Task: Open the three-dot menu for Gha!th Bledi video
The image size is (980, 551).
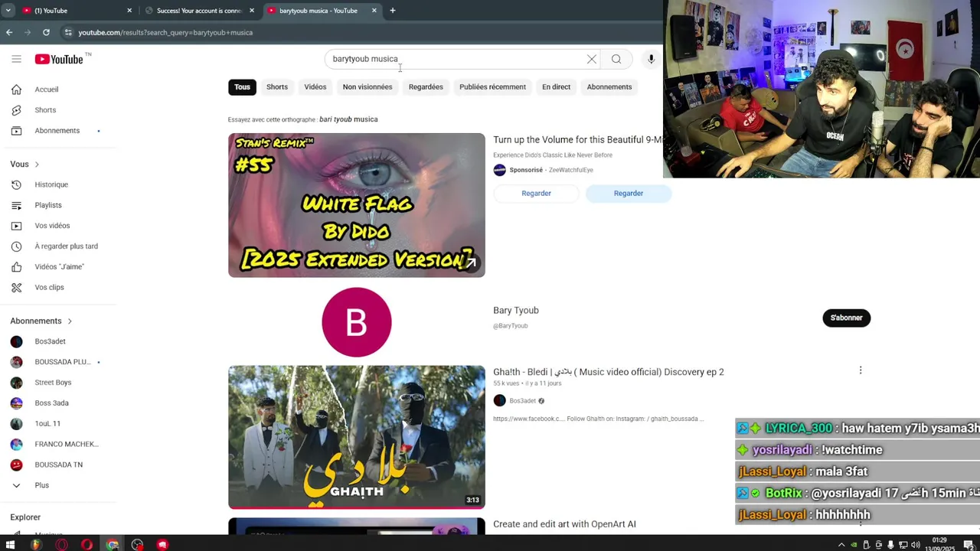Action: [x=861, y=370]
